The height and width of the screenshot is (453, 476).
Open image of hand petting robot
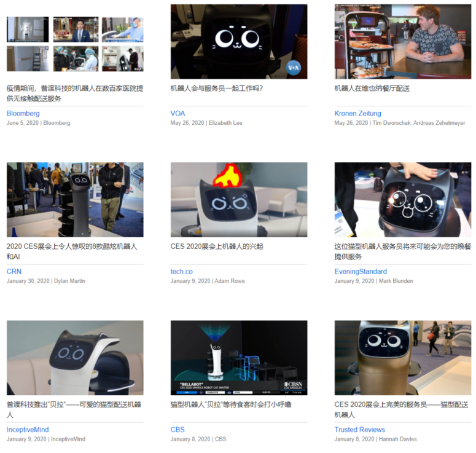[x=403, y=200]
